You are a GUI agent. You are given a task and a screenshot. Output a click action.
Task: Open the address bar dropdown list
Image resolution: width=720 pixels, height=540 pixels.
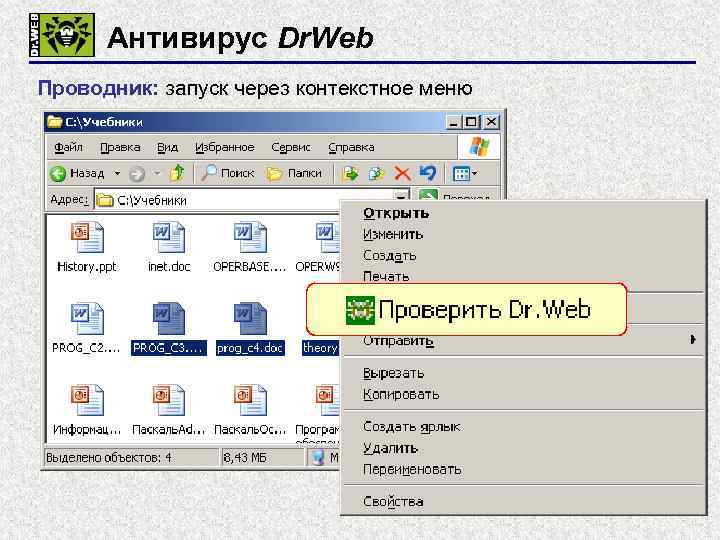(x=401, y=197)
